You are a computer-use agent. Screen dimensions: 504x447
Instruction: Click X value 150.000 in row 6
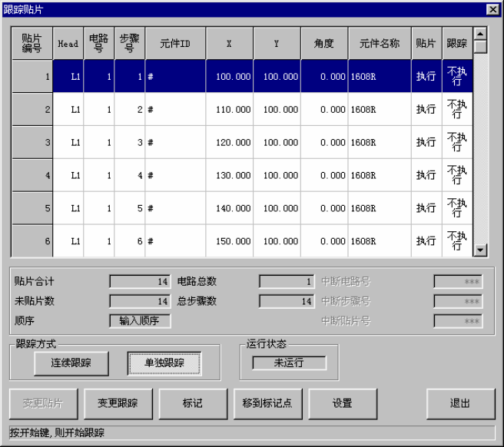[230, 241]
